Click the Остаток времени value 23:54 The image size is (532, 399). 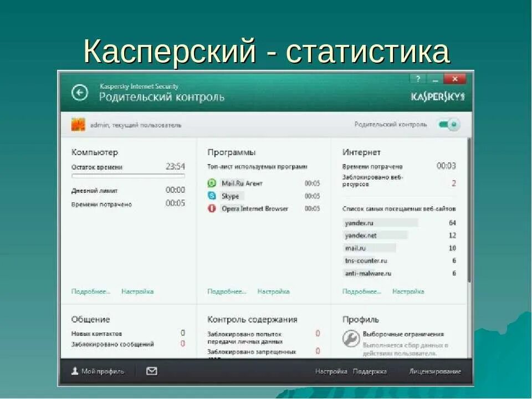(176, 166)
